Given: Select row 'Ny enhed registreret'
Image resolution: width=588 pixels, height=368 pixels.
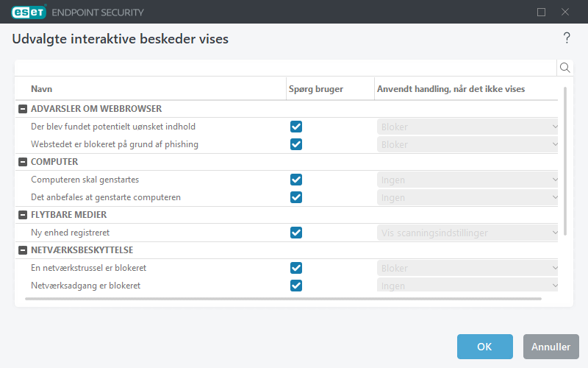Looking at the screenshot, I should coord(287,233).
